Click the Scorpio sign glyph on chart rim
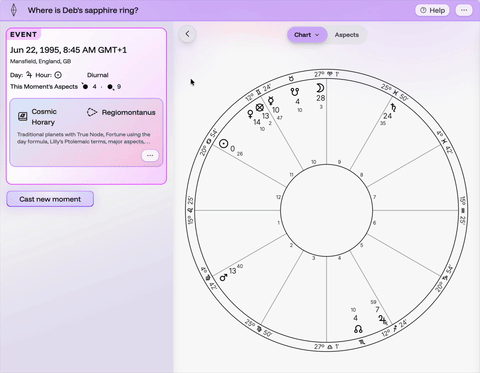 pyautogui.click(x=362, y=342)
